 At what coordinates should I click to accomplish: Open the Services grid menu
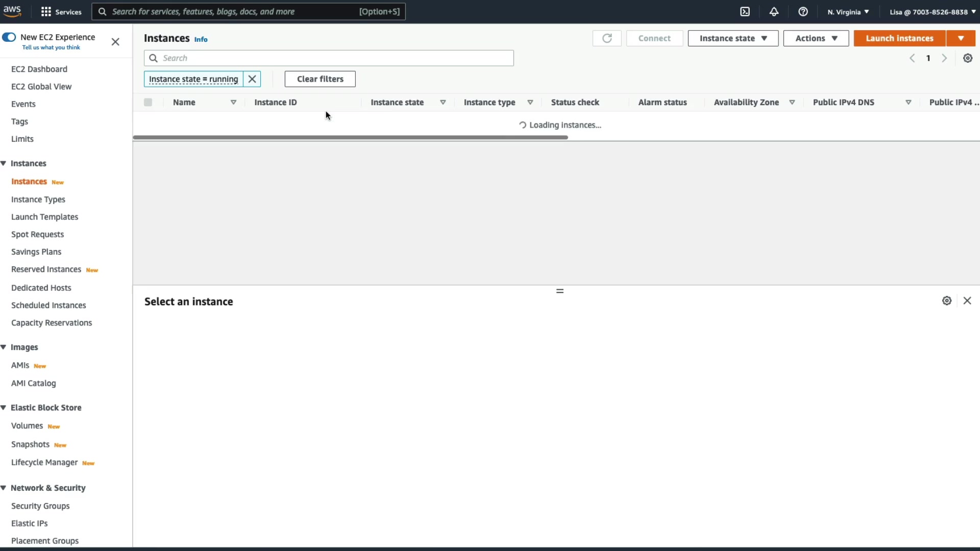(x=46, y=12)
